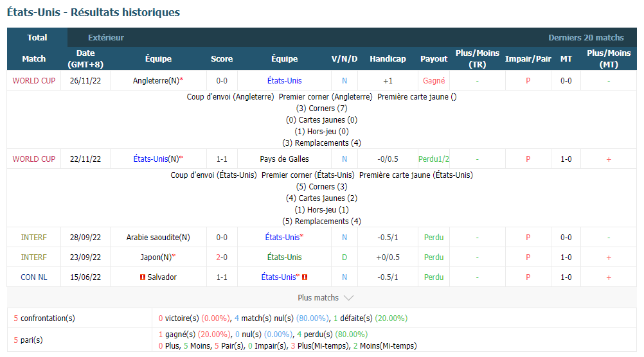
Task: Open WORLD CUP link for 22/11/22
Action: click(x=33, y=159)
